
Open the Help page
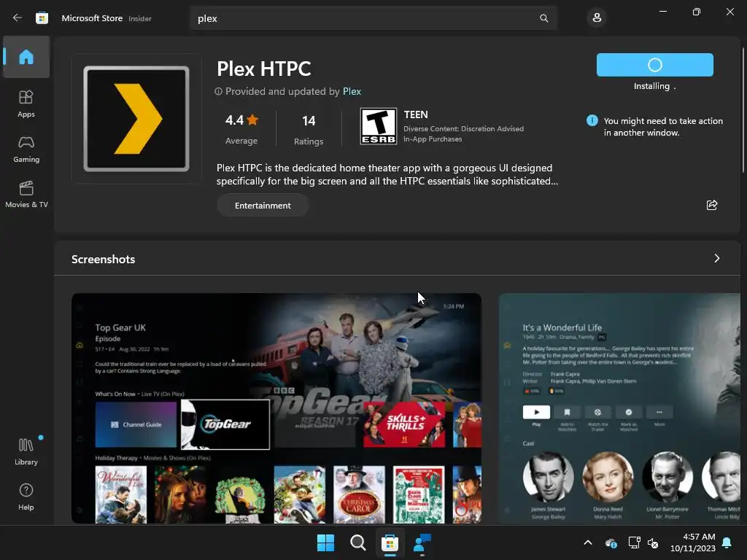(26, 497)
